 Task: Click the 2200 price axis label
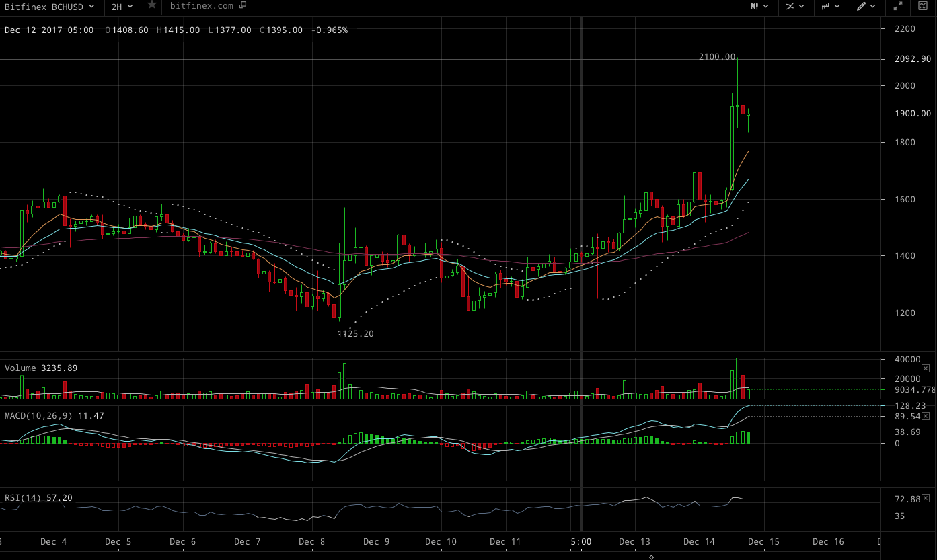tap(905, 28)
